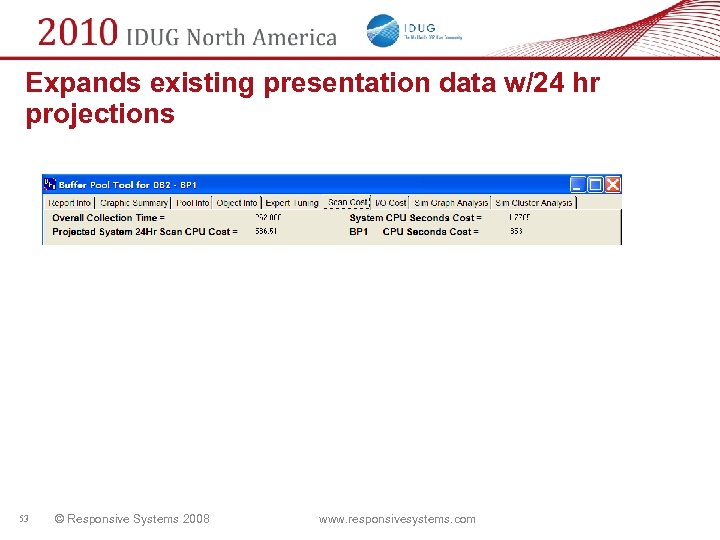Screen dimensions: 720x540
Task: Open the Expert Tuning tab
Action: coord(292,202)
